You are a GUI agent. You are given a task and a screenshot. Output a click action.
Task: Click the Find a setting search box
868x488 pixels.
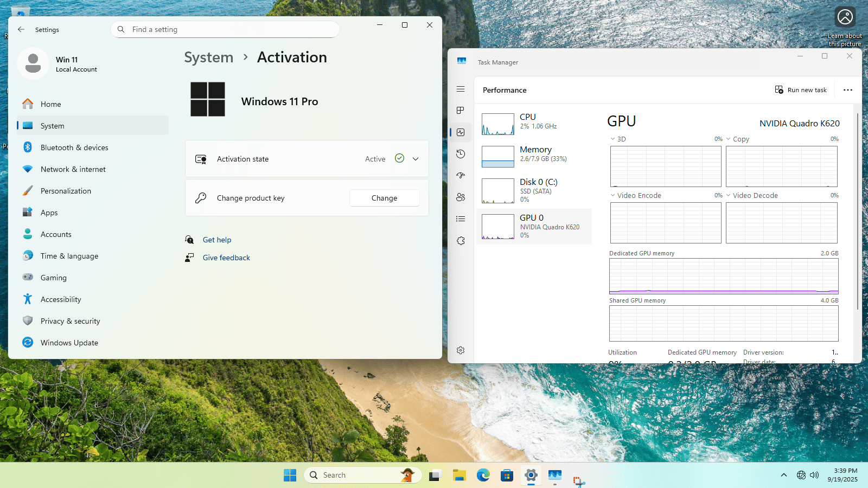pos(225,29)
